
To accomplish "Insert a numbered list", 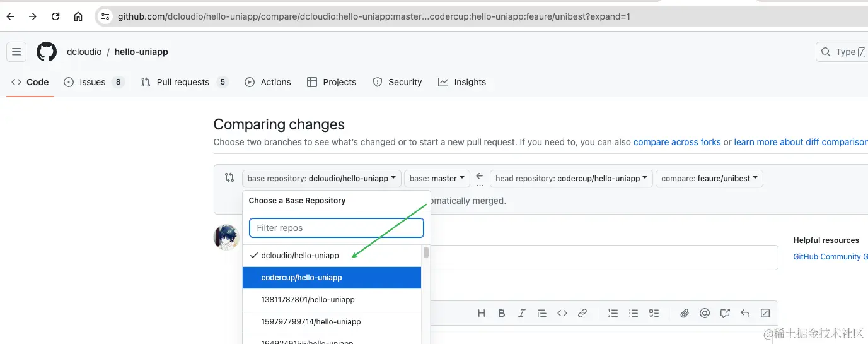I will tap(613, 313).
